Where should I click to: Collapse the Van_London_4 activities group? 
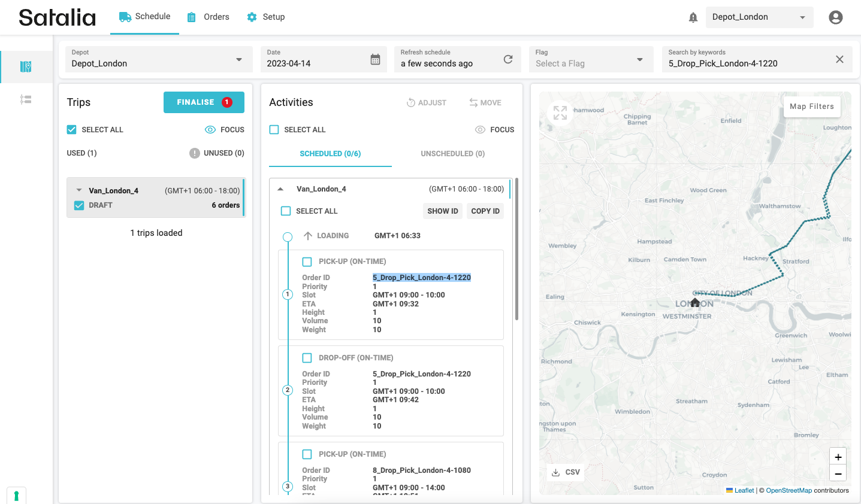pos(280,189)
